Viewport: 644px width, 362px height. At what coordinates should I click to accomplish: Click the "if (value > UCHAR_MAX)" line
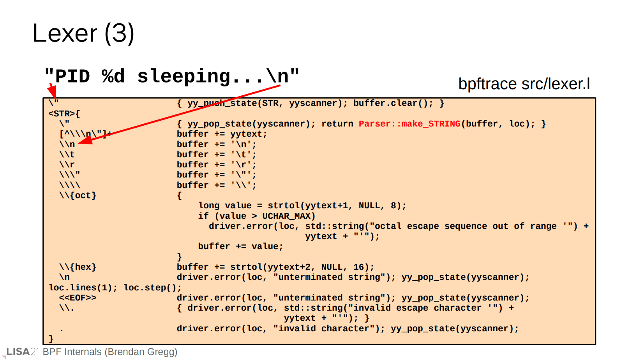coord(256,216)
